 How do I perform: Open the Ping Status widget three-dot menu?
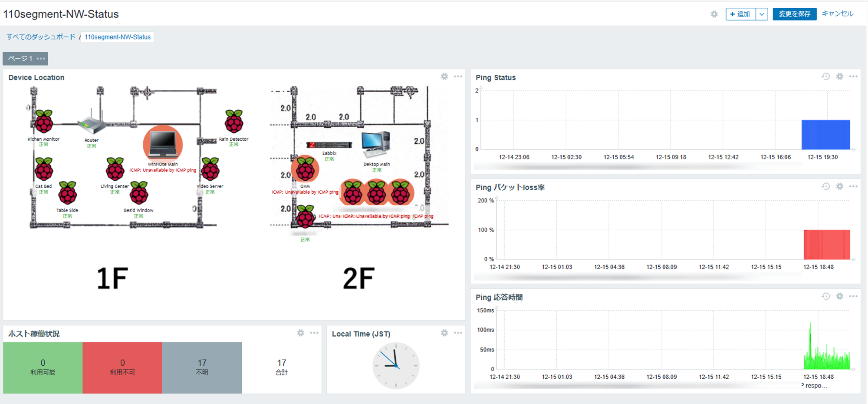(x=854, y=76)
